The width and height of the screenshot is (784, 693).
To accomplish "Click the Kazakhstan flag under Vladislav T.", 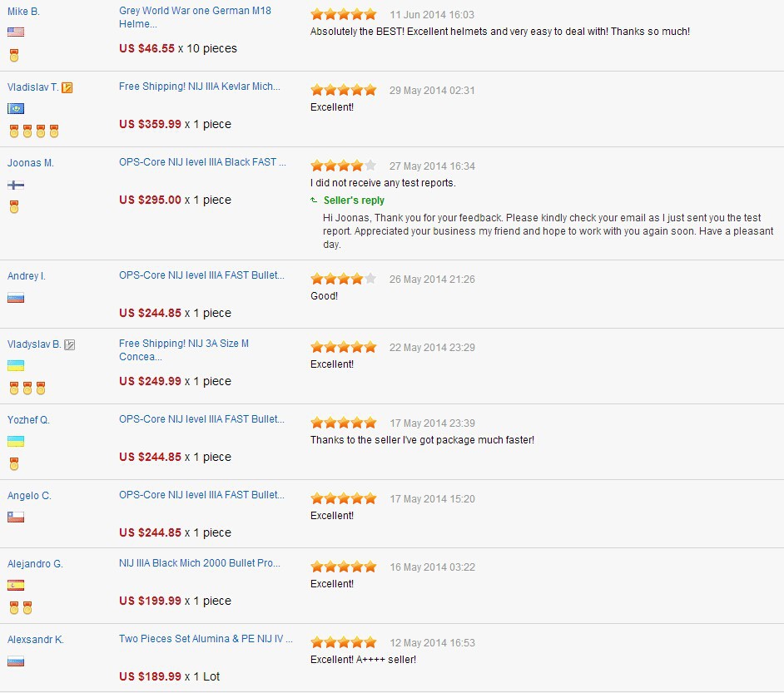I will pyautogui.click(x=16, y=109).
